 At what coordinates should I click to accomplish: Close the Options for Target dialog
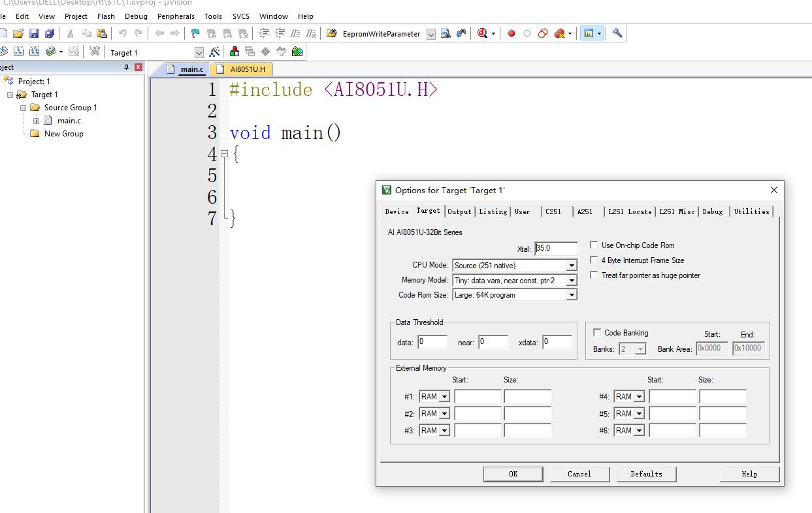(774, 190)
